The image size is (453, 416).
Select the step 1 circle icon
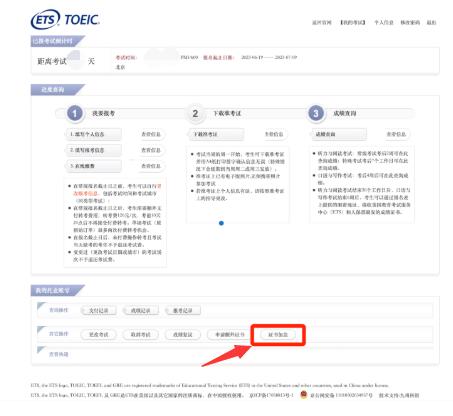pos(75,113)
